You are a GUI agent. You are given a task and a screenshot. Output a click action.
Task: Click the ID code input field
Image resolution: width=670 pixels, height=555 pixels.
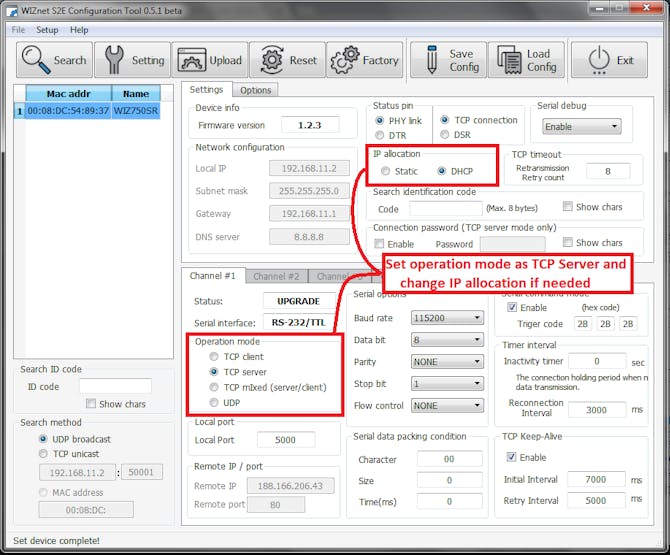tap(115, 386)
